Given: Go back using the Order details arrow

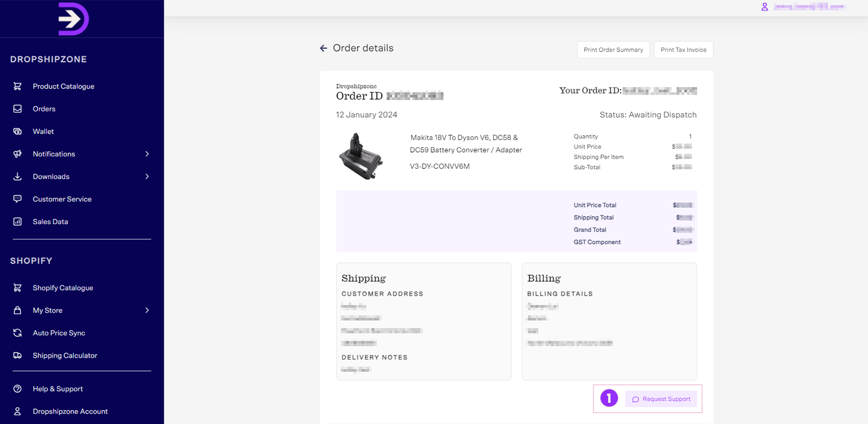Looking at the screenshot, I should 323,48.
